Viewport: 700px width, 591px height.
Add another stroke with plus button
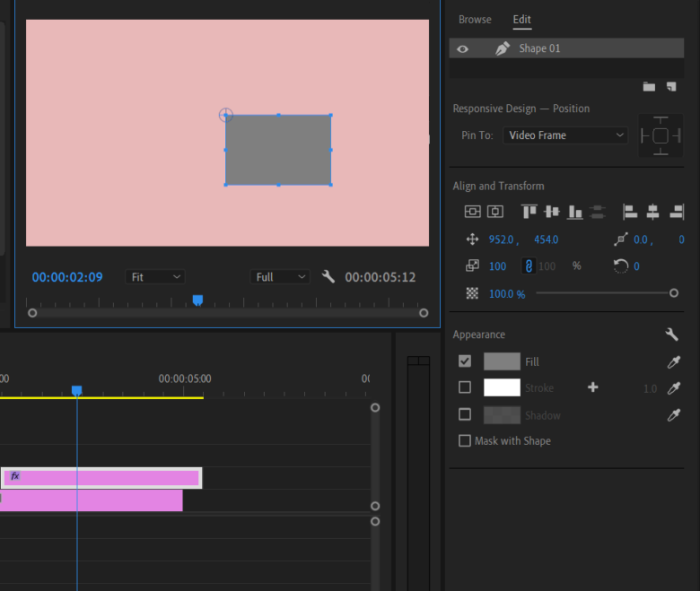pos(593,387)
